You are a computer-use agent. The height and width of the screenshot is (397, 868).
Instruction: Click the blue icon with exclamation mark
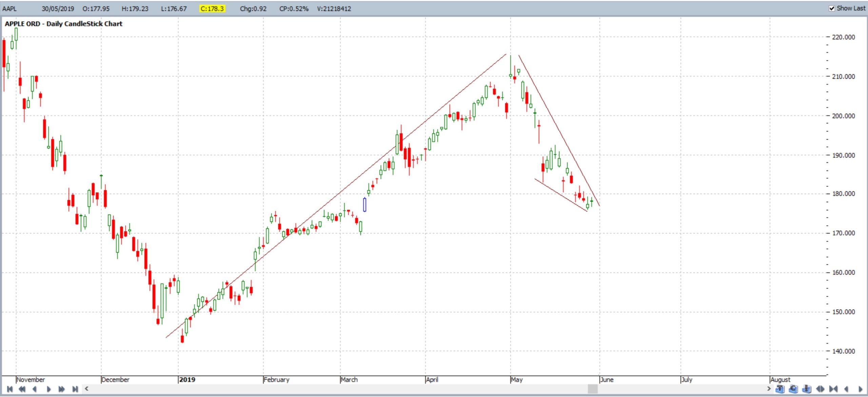(x=807, y=389)
